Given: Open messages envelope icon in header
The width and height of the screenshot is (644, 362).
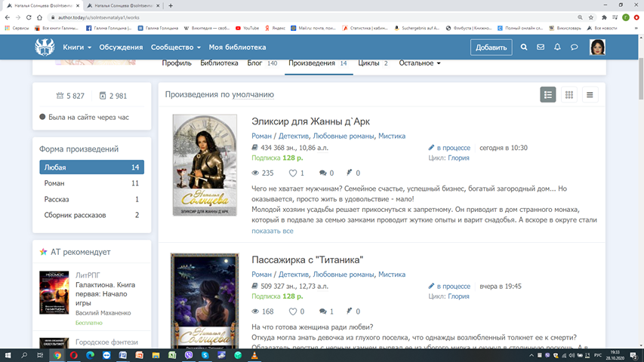Looking at the screenshot, I should 541,48.
